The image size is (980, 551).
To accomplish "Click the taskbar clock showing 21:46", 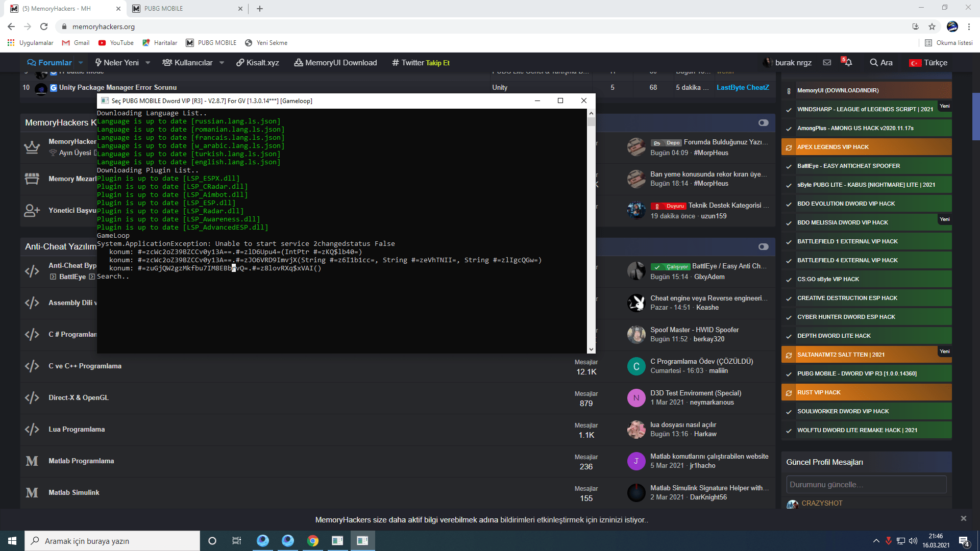I will [x=936, y=541].
